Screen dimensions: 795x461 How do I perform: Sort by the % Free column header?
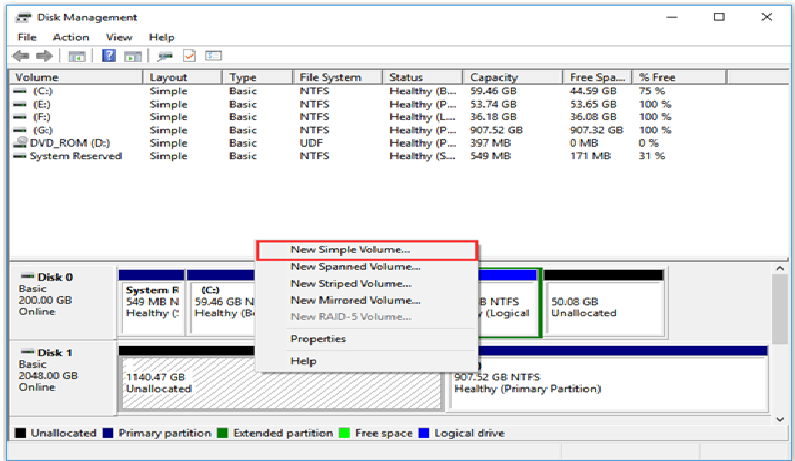coord(679,78)
